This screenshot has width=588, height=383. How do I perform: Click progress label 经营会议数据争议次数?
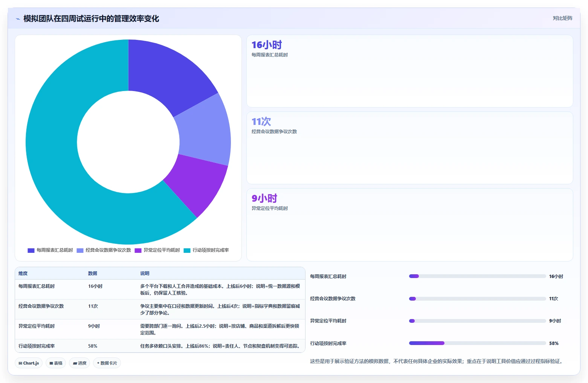333,299
